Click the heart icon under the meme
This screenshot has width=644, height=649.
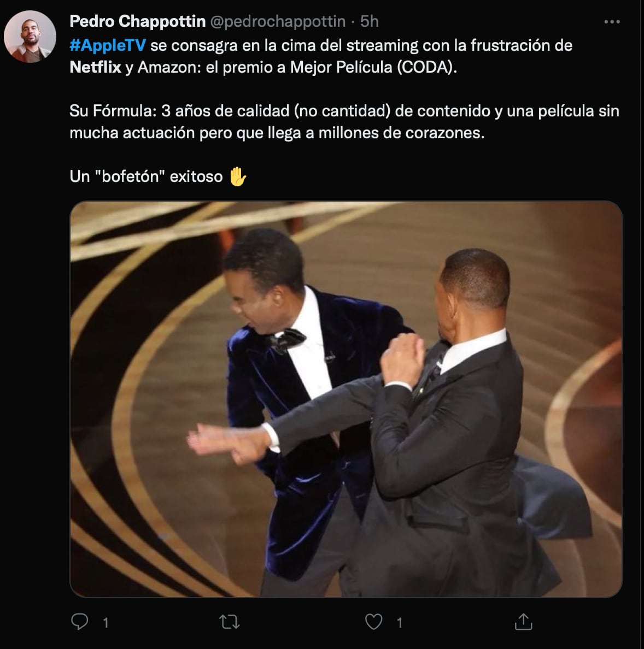click(374, 620)
